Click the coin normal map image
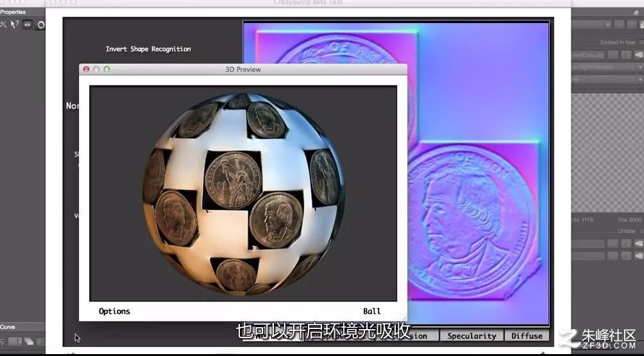 pyautogui.click(x=479, y=173)
